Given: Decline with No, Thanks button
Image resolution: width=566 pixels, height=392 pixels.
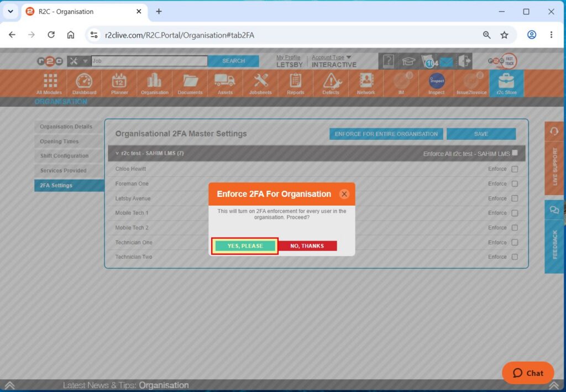Looking at the screenshot, I should [x=307, y=246].
